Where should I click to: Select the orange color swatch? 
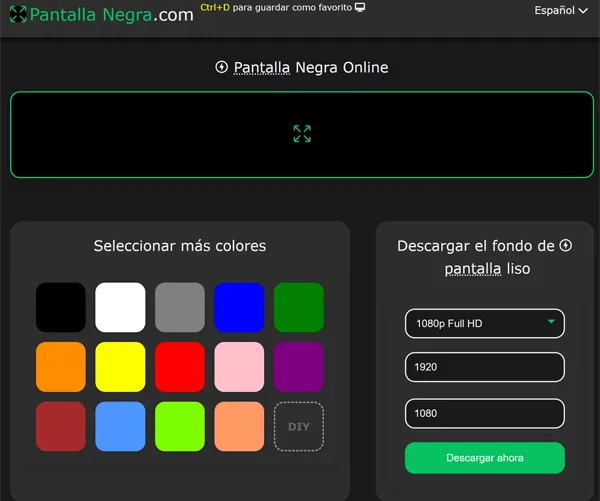61,367
